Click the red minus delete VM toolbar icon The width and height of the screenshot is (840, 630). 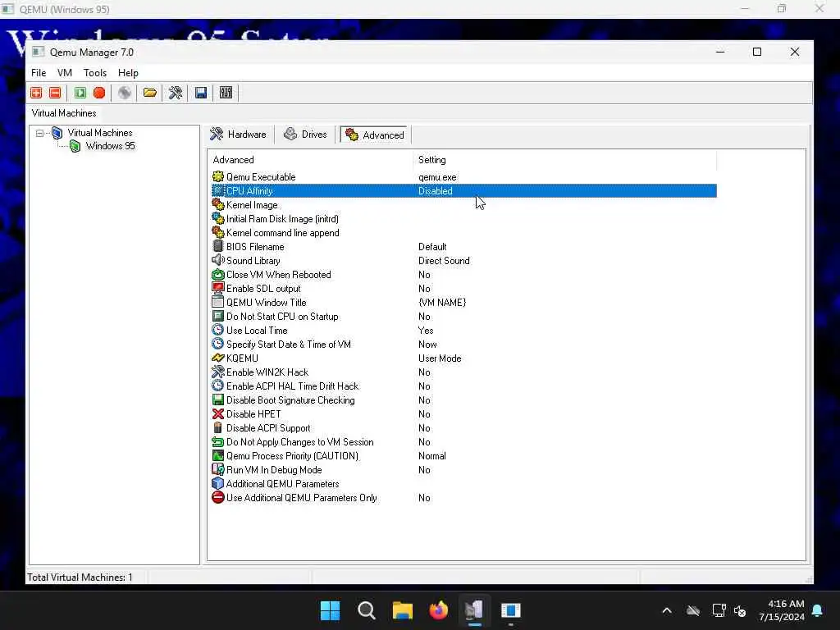(x=55, y=93)
